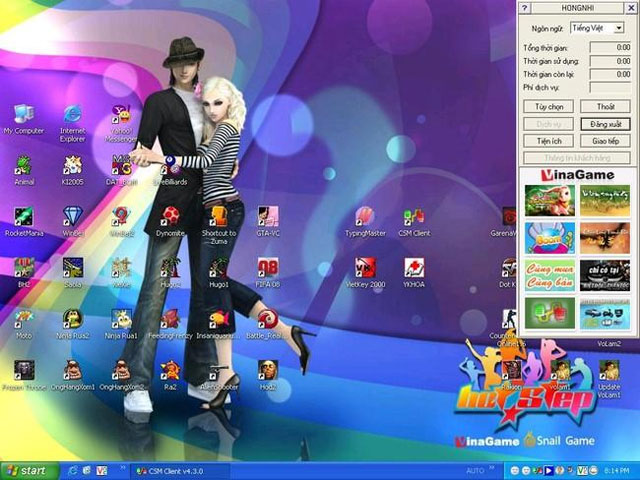This screenshot has height=480, width=640.
Task: Select the Hugo1 game shortcut
Action: tap(219, 273)
